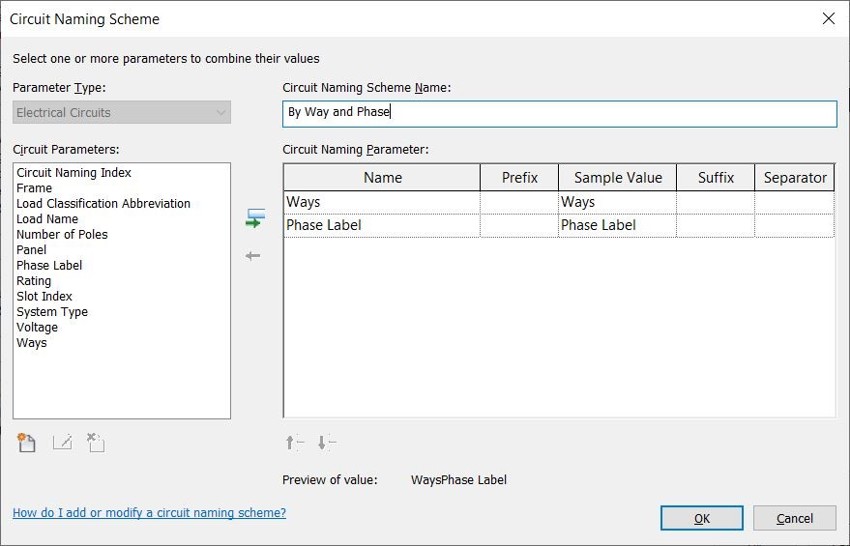This screenshot has height=546, width=850.
Task: Open the Parameter Type dropdown
Action: [x=121, y=112]
